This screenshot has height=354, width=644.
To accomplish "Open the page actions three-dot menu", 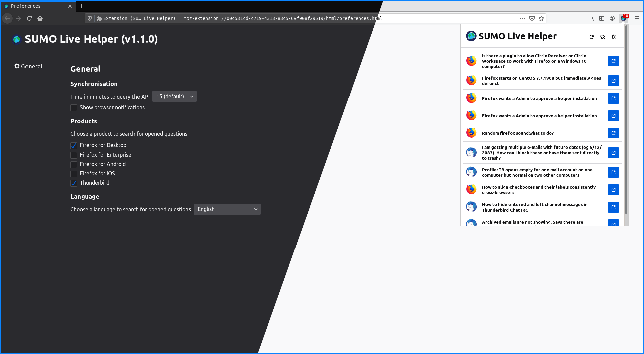I will [x=522, y=18].
